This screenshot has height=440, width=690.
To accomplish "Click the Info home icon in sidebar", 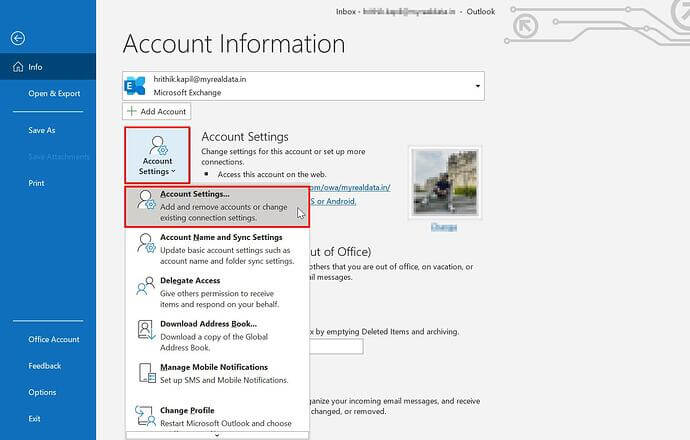I will [x=16, y=67].
